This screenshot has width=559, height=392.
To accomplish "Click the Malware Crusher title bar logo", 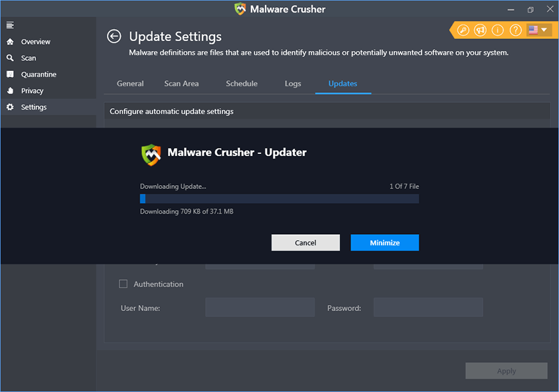I will (240, 9).
